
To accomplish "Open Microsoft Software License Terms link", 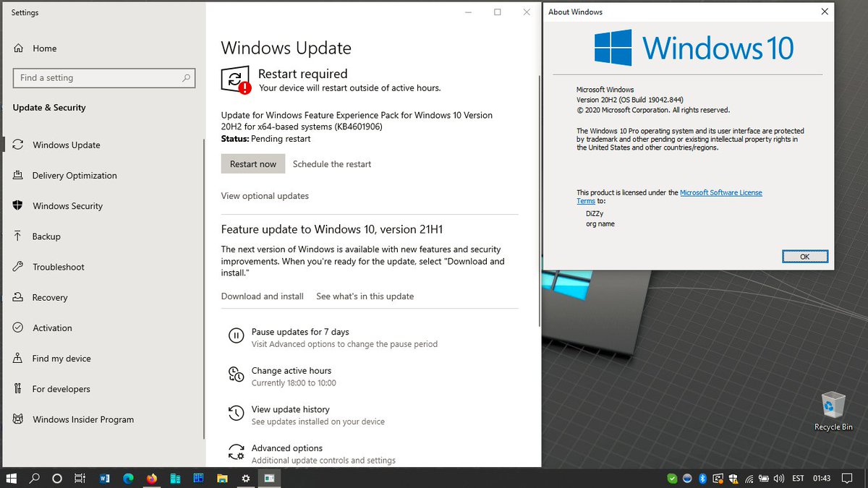I will [x=721, y=193].
